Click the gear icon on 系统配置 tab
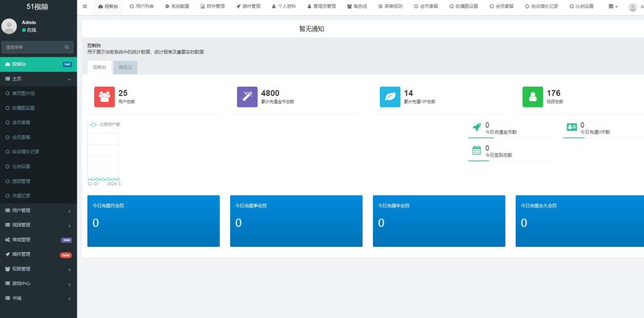 [167, 6]
